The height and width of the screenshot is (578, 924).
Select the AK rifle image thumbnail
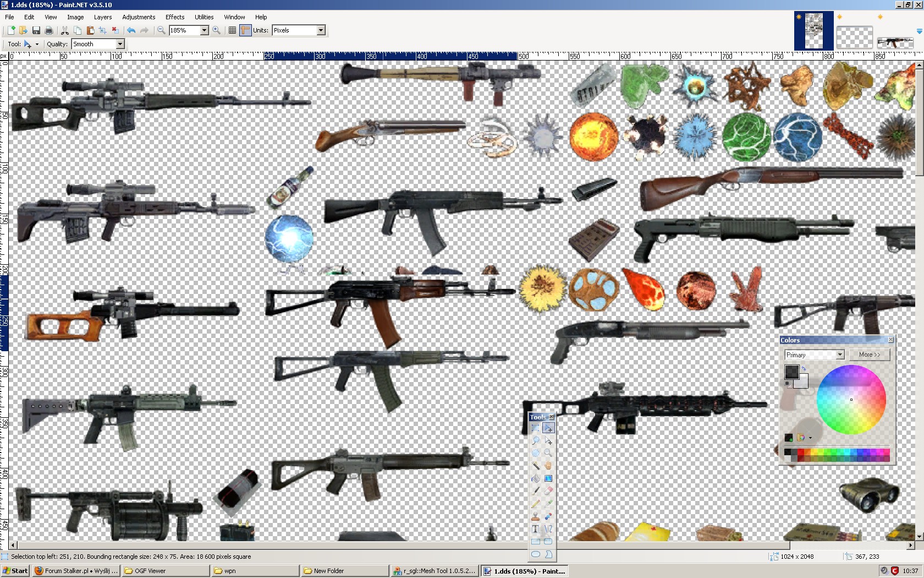(x=894, y=42)
